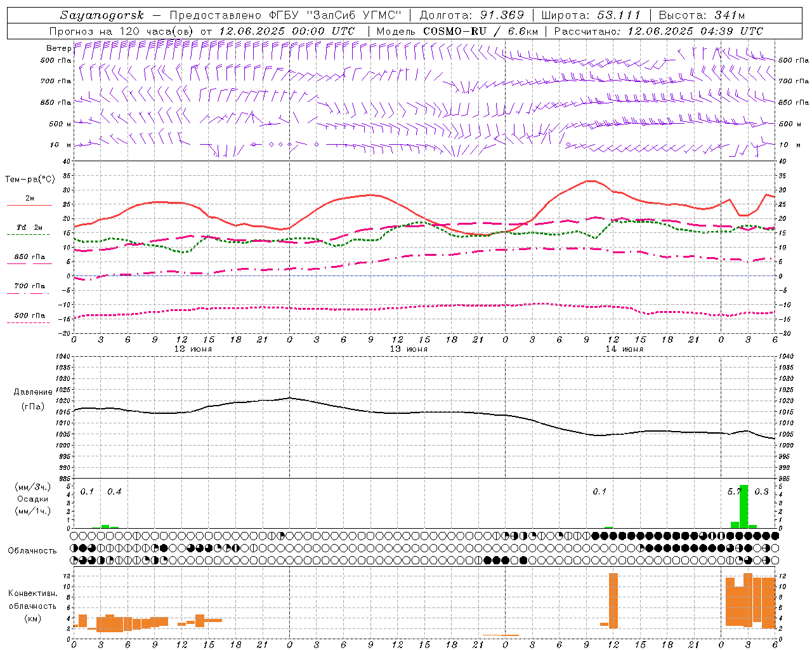Click the tall orange convective bar on 14 июня
This screenshot has height=650, width=812.
tap(613, 600)
